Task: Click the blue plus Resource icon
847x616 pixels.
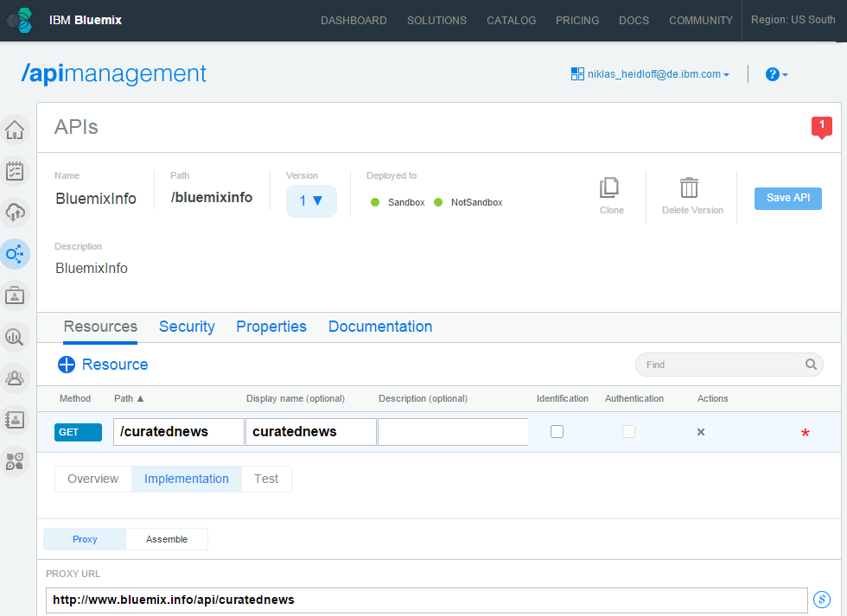Action: (67, 365)
